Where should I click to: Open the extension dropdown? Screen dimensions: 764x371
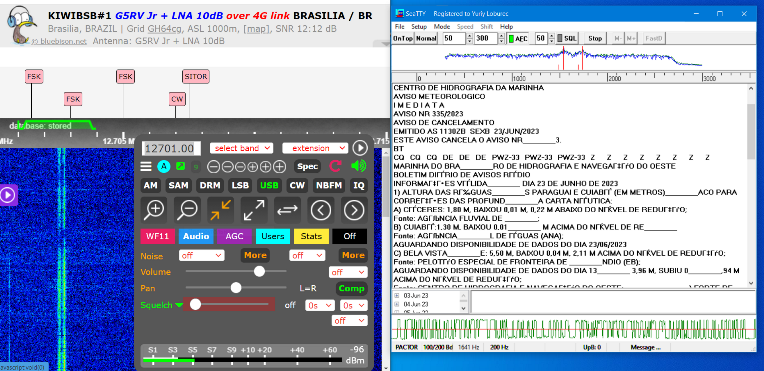click(315, 148)
